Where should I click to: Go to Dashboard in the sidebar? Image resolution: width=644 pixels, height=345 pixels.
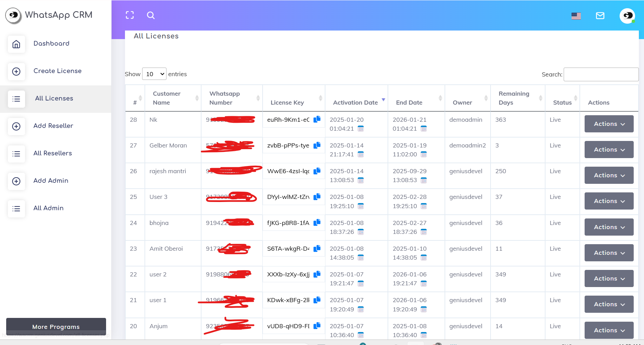coord(51,44)
